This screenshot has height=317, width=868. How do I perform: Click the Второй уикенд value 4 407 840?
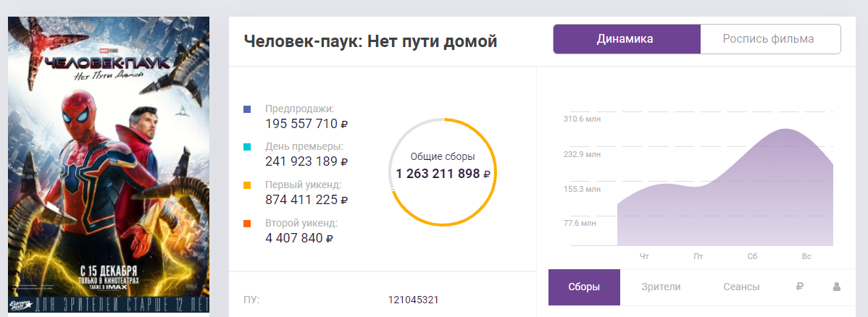pos(299,238)
